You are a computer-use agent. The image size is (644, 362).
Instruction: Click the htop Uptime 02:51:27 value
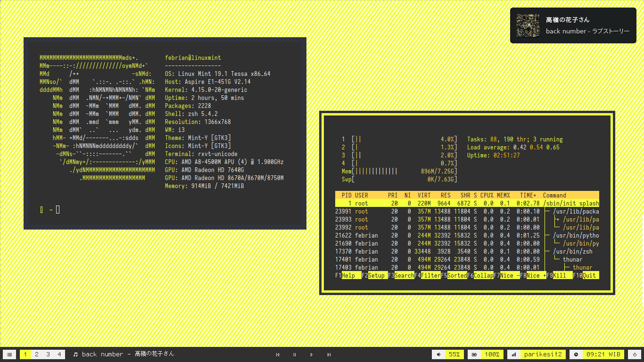click(x=507, y=155)
